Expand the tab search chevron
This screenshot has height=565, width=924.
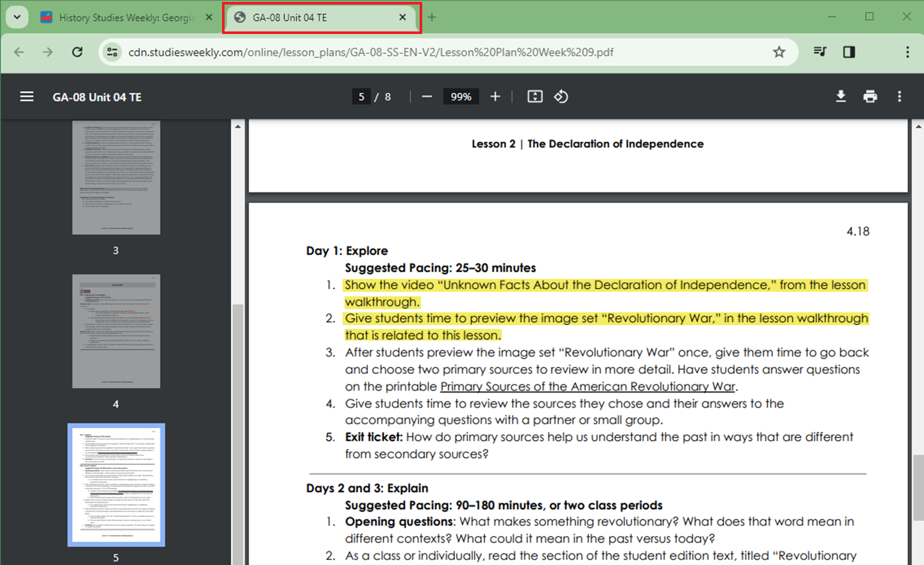click(17, 17)
